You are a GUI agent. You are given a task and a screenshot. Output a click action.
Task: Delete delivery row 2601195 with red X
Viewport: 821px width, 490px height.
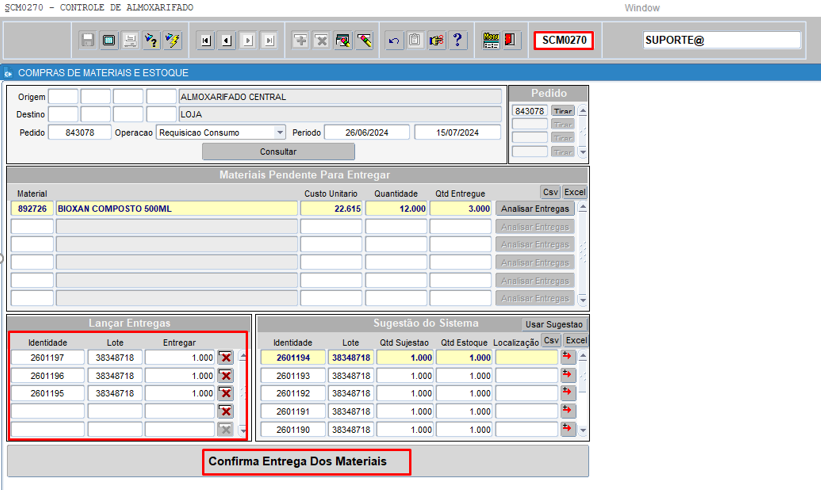226,394
